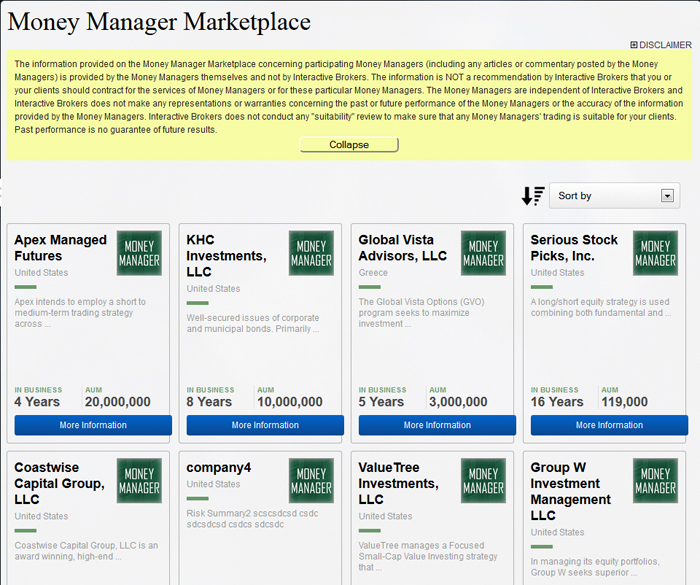Click the Greece country label

coord(373,273)
